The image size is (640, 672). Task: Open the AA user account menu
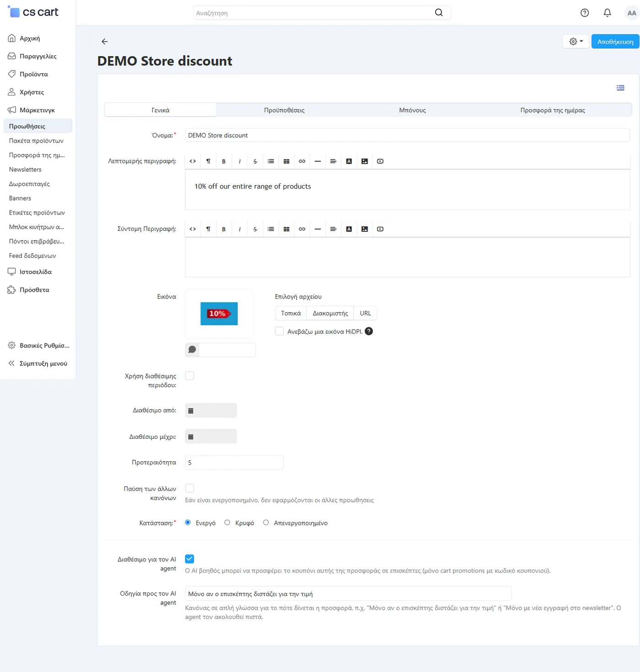pyautogui.click(x=631, y=13)
